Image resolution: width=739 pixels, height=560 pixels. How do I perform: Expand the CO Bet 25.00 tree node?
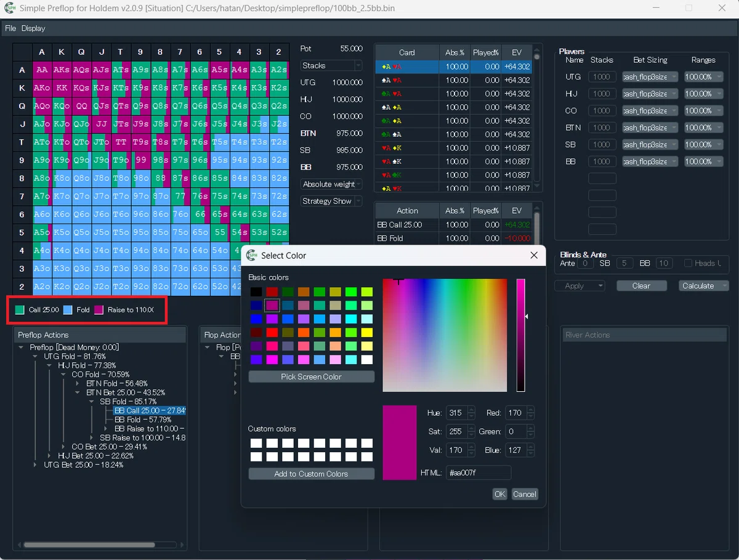point(63,447)
